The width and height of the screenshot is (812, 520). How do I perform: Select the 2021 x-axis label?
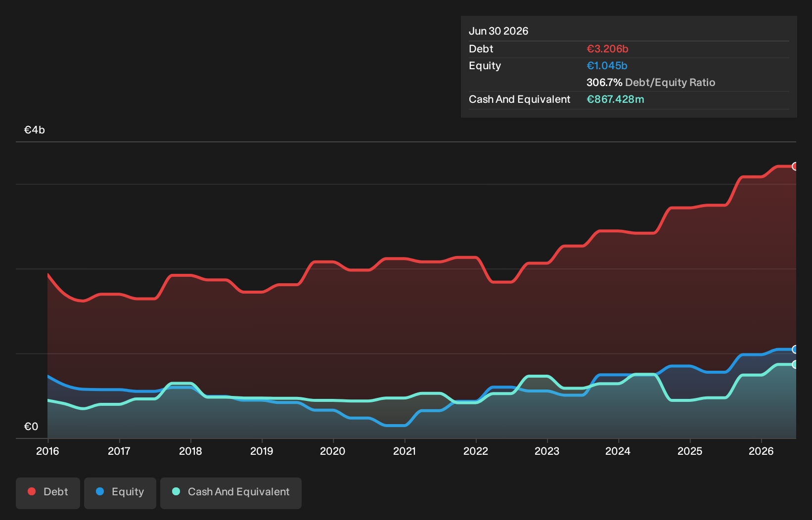click(x=405, y=451)
